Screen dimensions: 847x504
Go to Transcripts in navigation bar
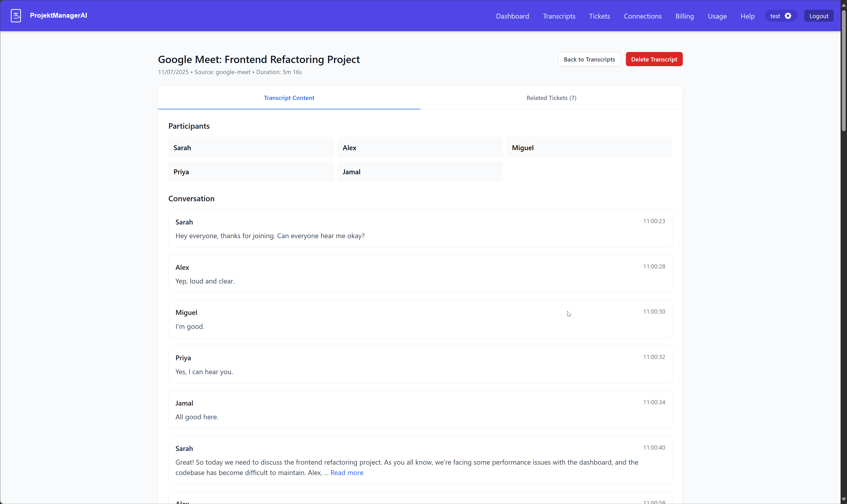tap(559, 16)
